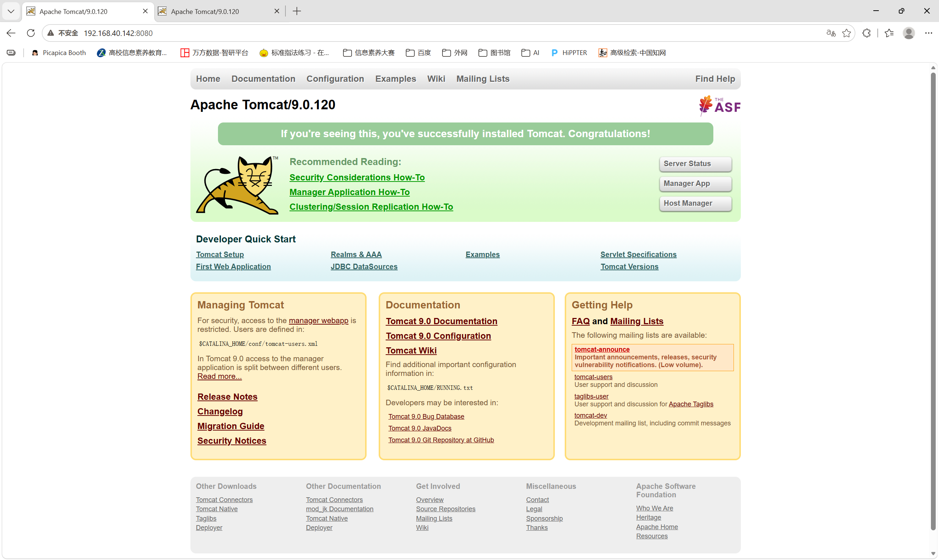The image size is (939, 560).
Task: Click the not-secure warning icon
Action: click(x=51, y=33)
